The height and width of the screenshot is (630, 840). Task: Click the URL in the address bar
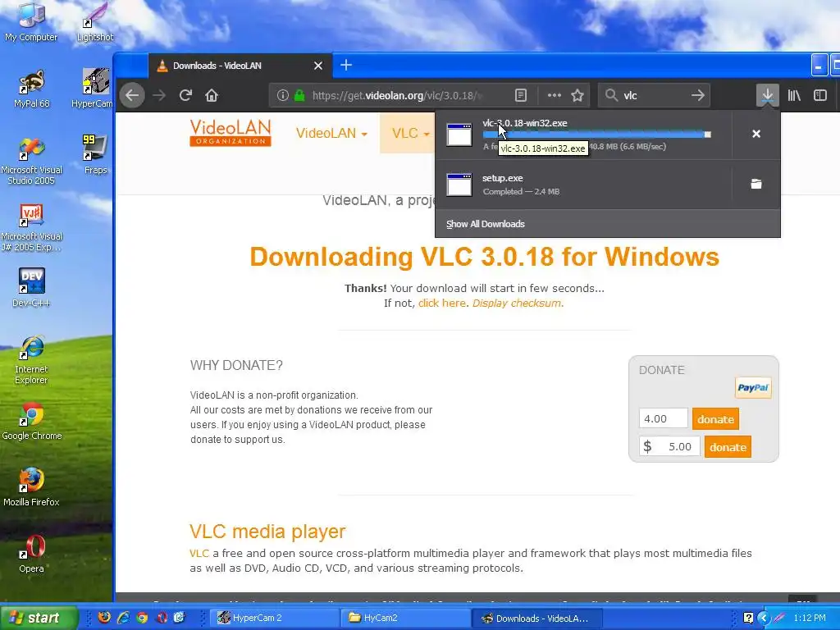[x=396, y=95]
